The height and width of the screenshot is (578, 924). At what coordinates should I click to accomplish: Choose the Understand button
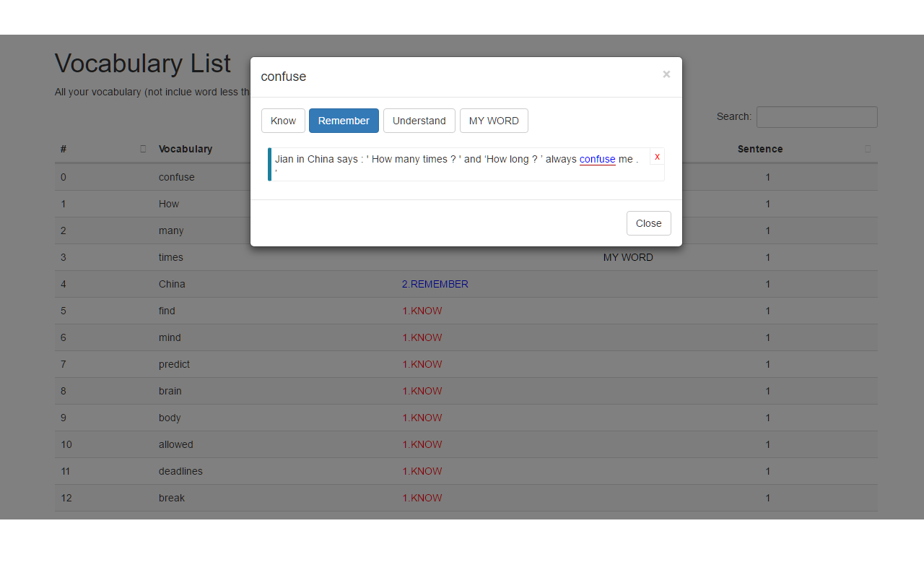coord(419,121)
